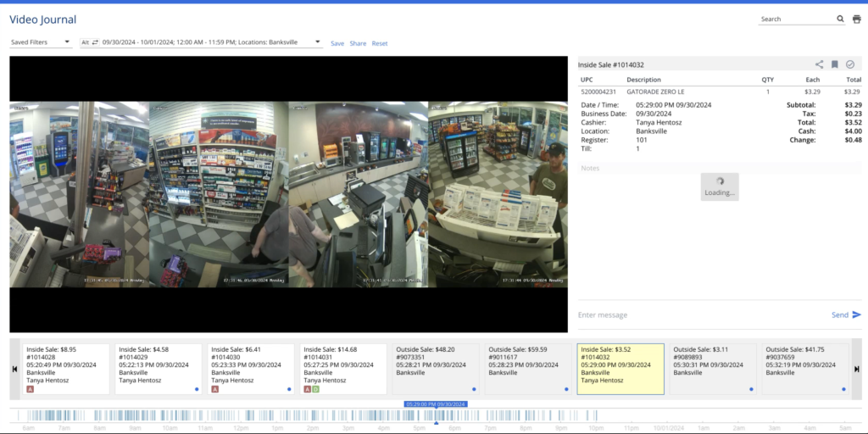Image resolution: width=868 pixels, height=434 pixels.
Task: Bookmark the Inside Sale #1014032 transaction
Action: point(835,64)
